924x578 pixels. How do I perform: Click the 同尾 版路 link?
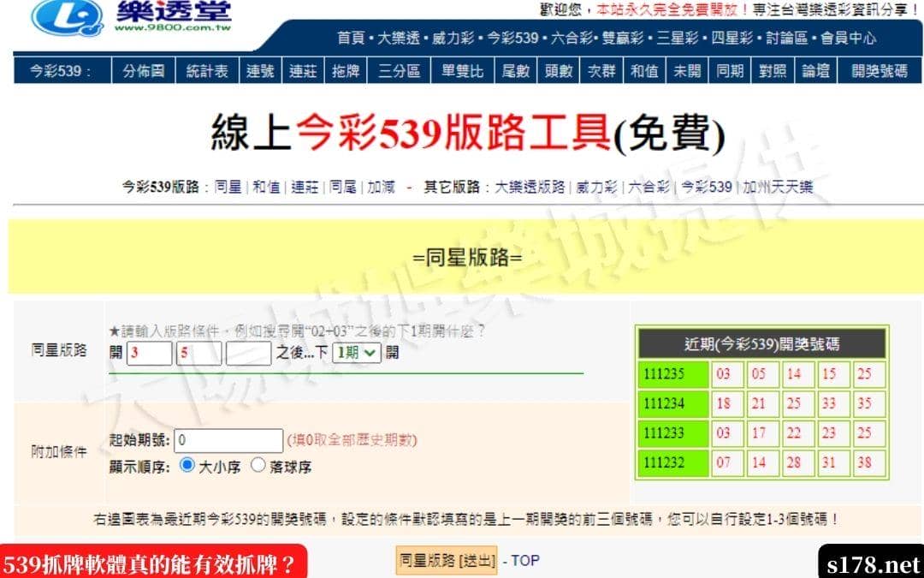pos(342,188)
